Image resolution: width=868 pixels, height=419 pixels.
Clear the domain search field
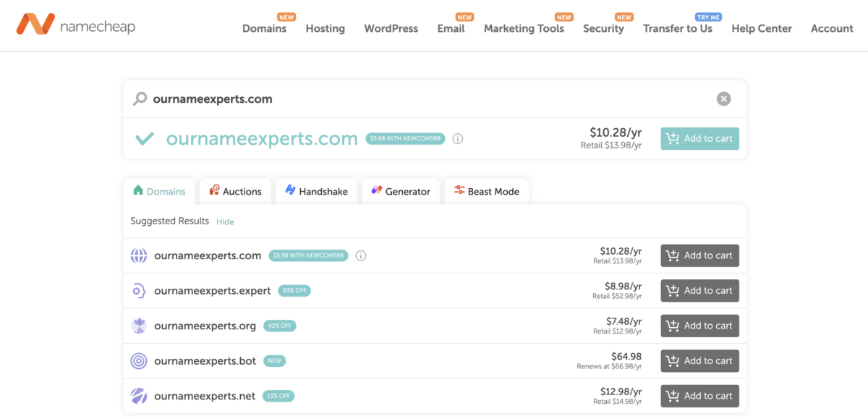[x=723, y=98]
